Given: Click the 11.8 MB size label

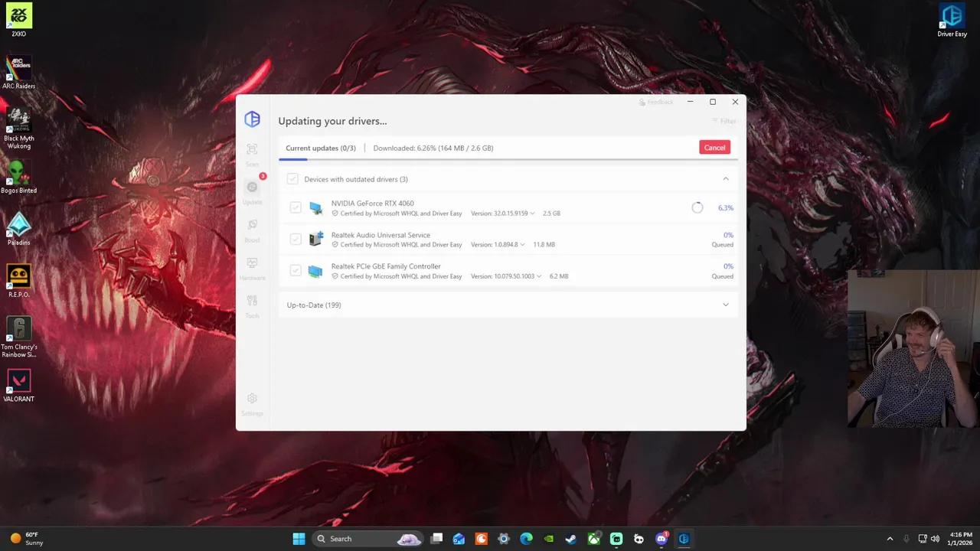Looking at the screenshot, I should 544,245.
